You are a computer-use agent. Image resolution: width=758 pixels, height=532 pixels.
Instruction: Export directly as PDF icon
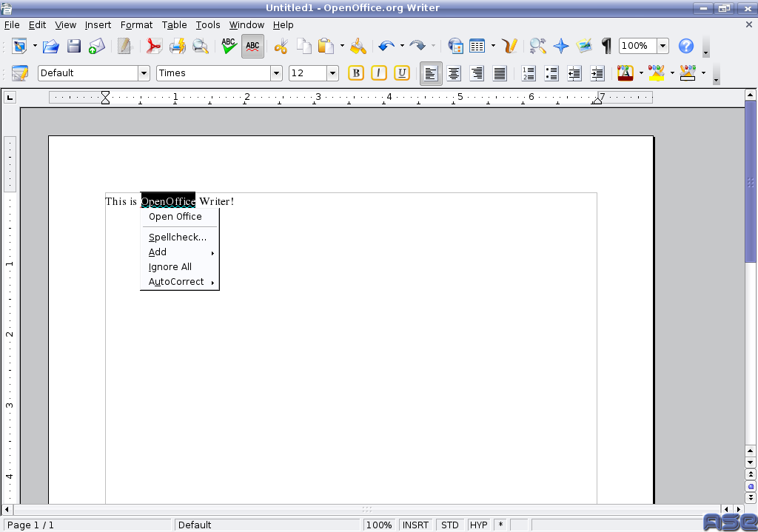(x=154, y=46)
